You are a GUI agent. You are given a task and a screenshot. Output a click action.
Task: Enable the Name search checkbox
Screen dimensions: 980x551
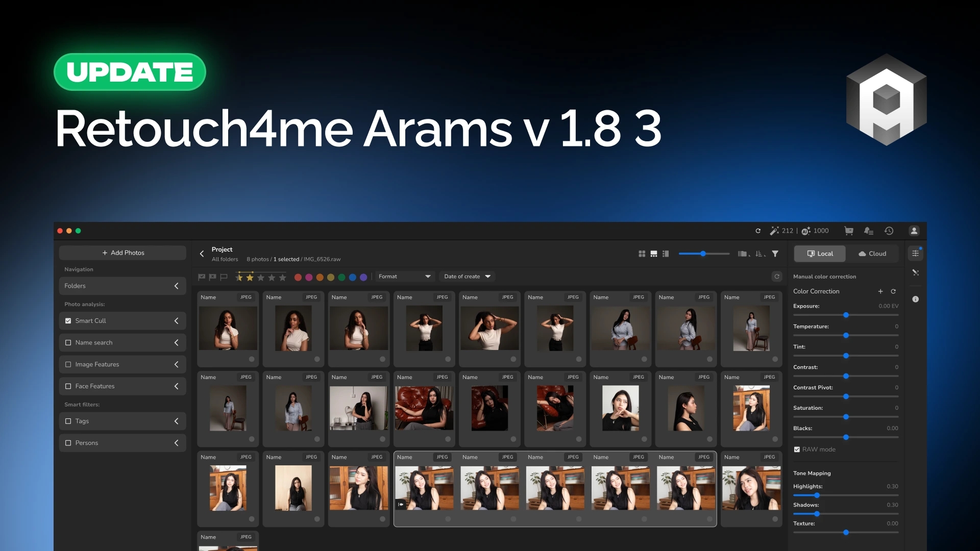(68, 343)
